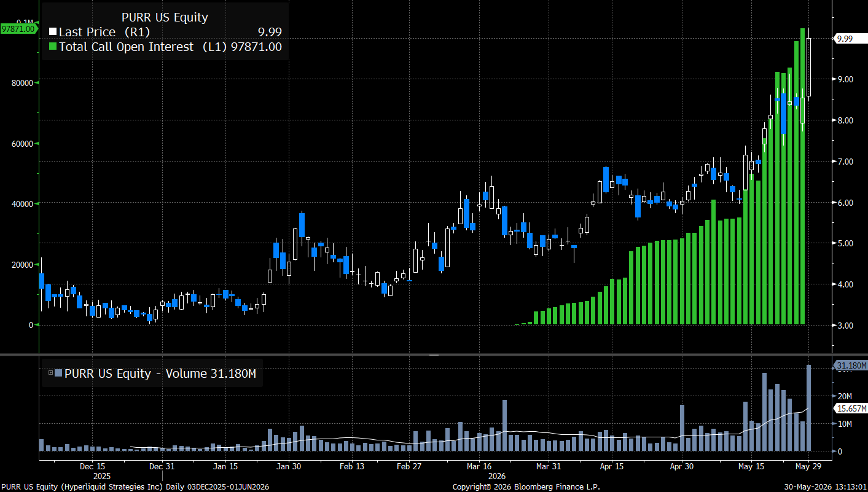Image resolution: width=868 pixels, height=492 pixels.
Task: Select the "Last Price (R1)" legend label
Action: pos(104,32)
